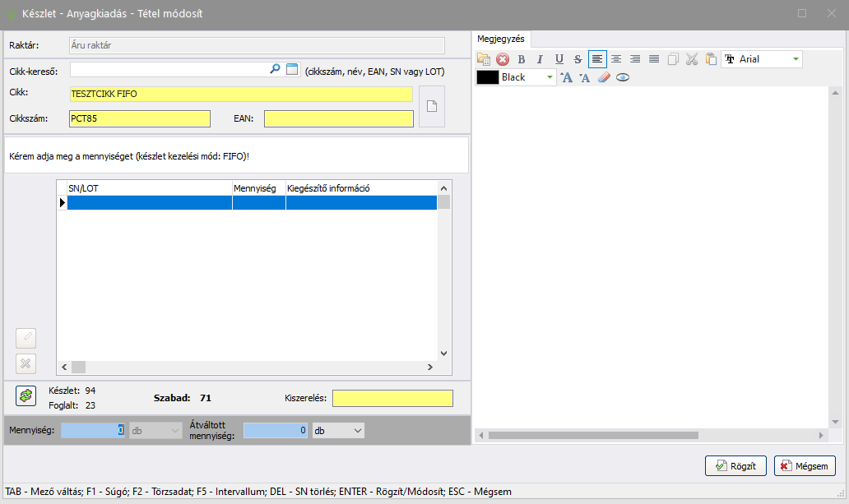Toggle bold formatting in the note editor
Image resolution: width=849 pixels, height=504 pixels.
coord(521,59)
